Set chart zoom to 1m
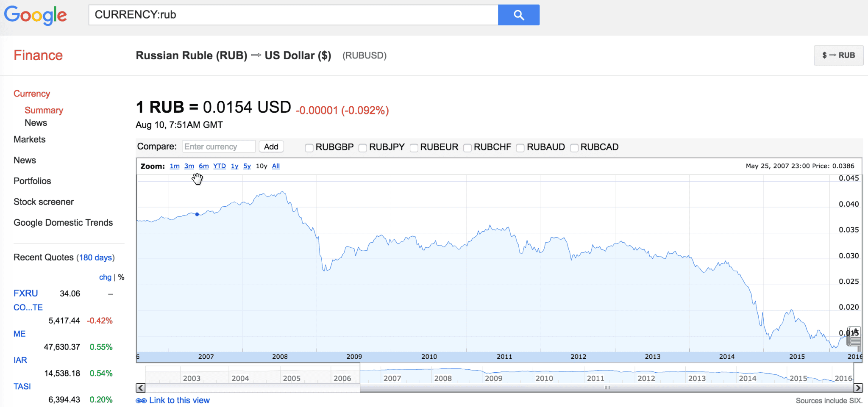The image size is (868, 407). 175,166
